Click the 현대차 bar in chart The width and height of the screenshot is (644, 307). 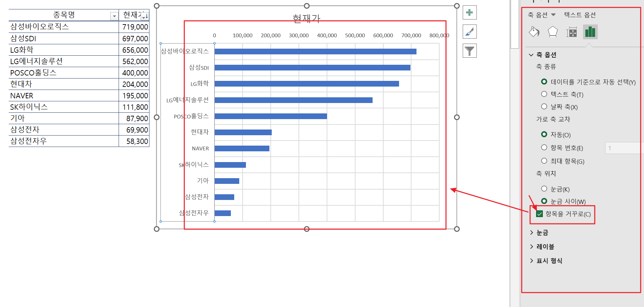pos(243,132)
